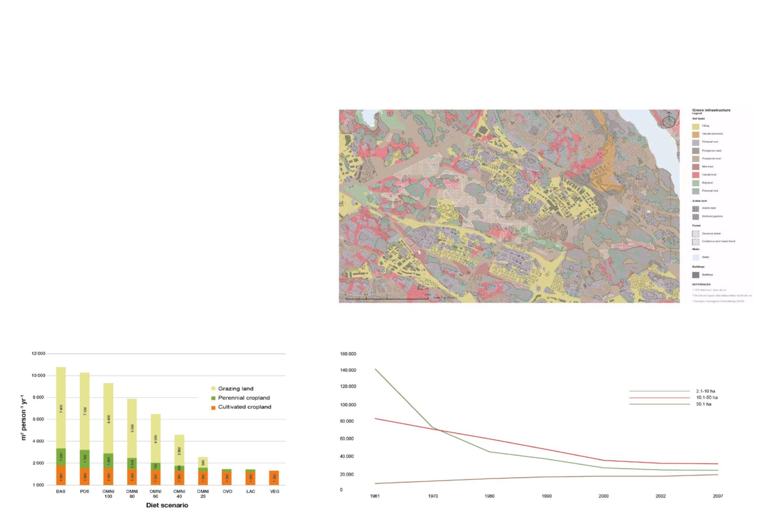Click the Deciduous forest hatch symbol
The image size is (777, 532).
695,234
